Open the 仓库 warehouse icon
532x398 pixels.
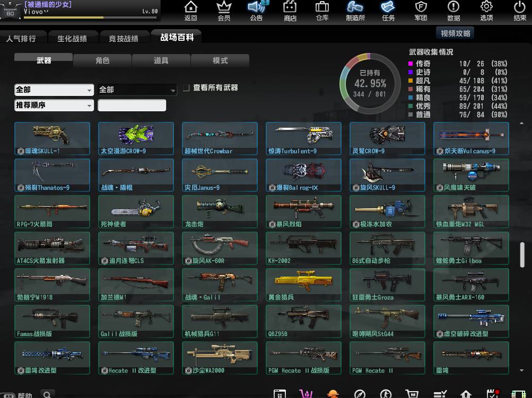click(322, 11)
